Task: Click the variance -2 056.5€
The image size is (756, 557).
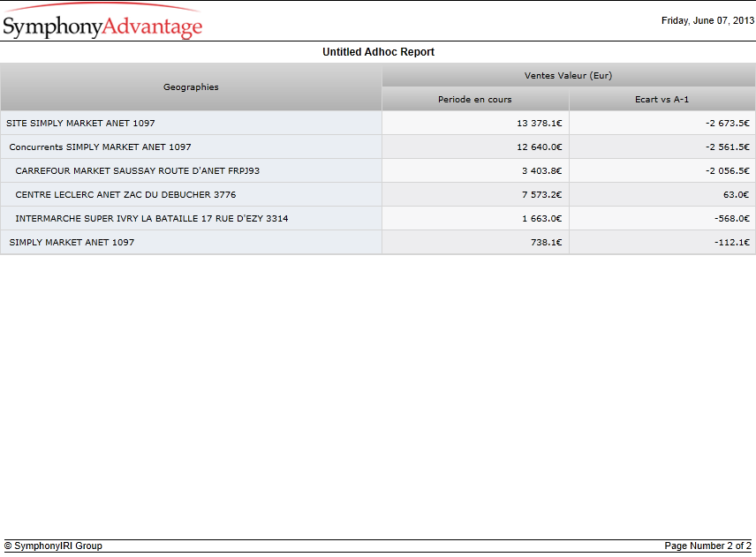Action: click(728, 170)
